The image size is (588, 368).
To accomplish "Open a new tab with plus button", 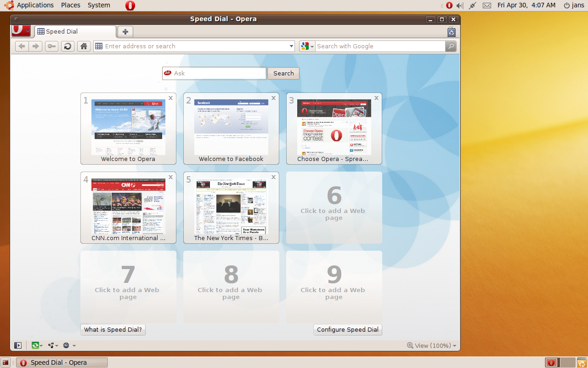I will [x=125, y=32].
